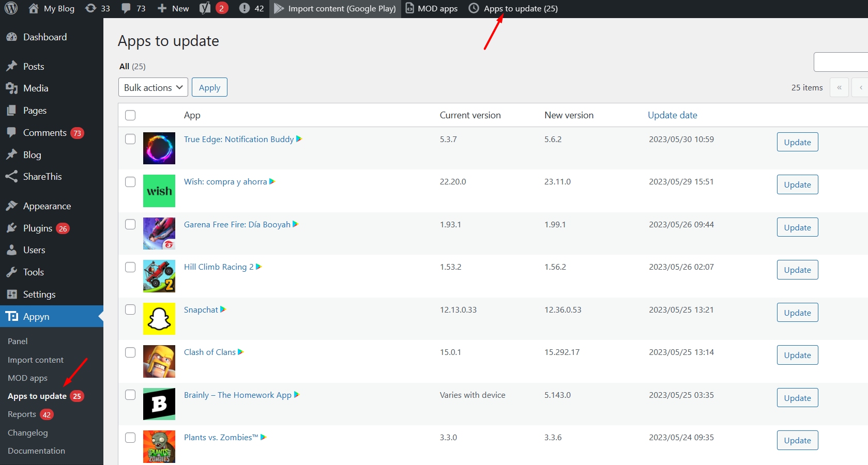
Task: Check the Brainly row
Action: pos(130,395)
